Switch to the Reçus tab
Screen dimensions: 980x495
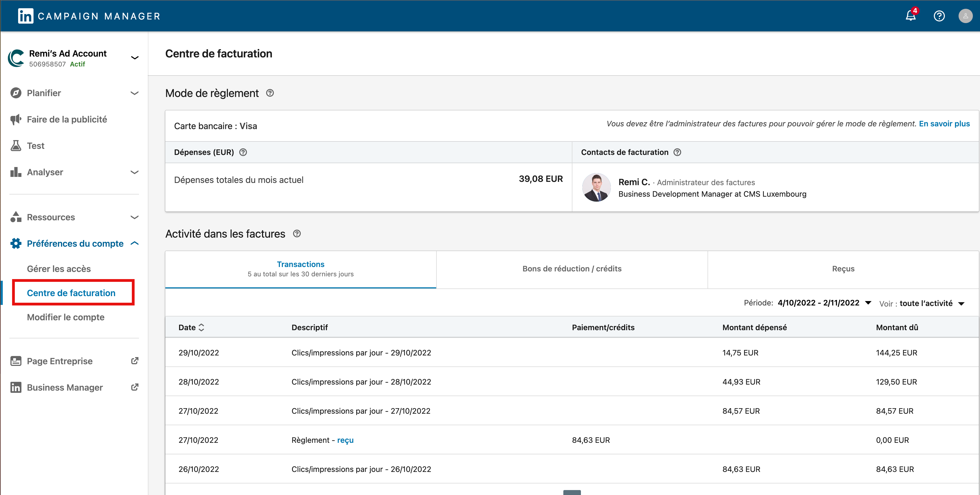pos(843,269)
